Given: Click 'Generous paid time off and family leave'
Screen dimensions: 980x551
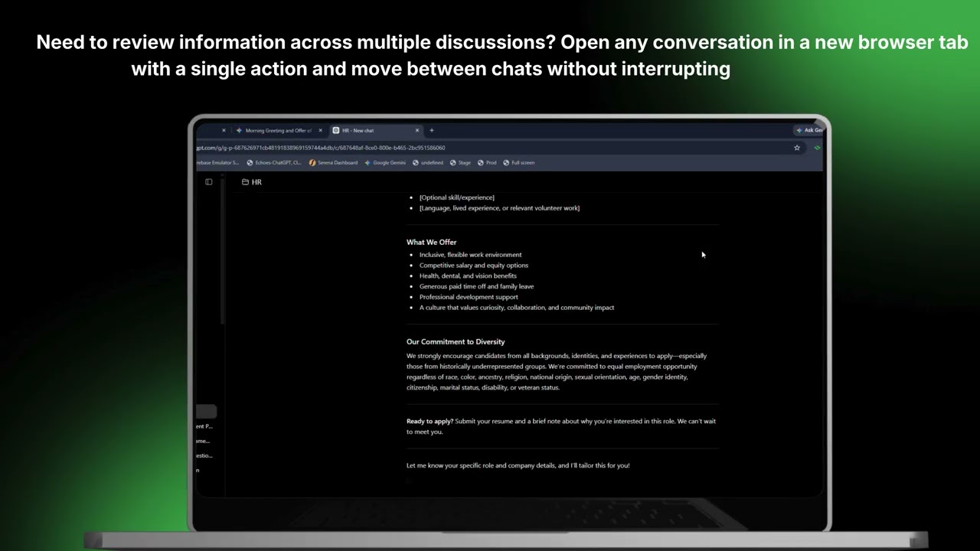Looking at the screenshot, I should click(476, 287).
